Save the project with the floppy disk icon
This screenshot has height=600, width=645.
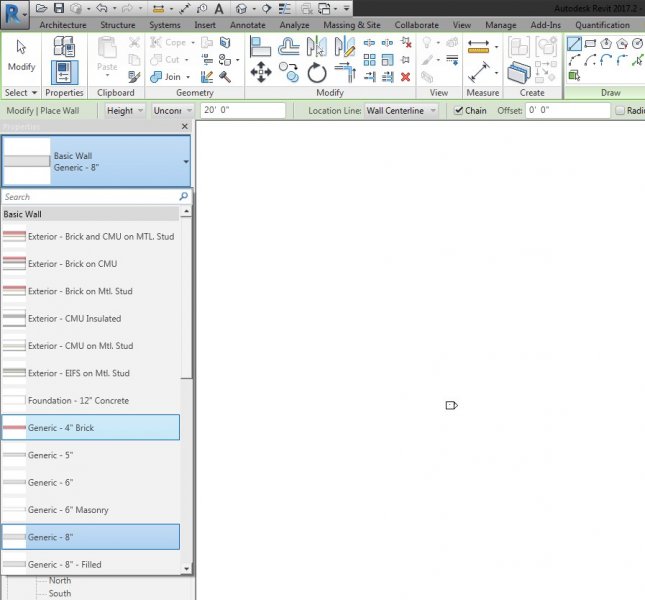(59, 8)
